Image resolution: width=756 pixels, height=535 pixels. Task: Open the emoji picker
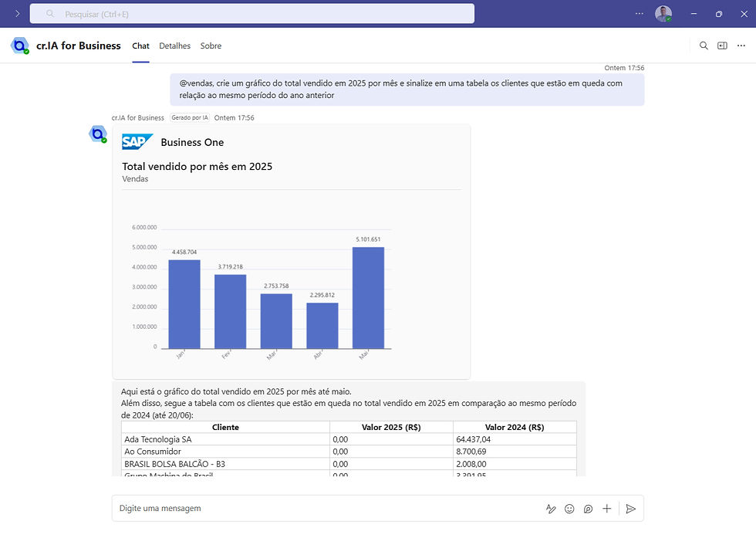[x=569, y=509]
